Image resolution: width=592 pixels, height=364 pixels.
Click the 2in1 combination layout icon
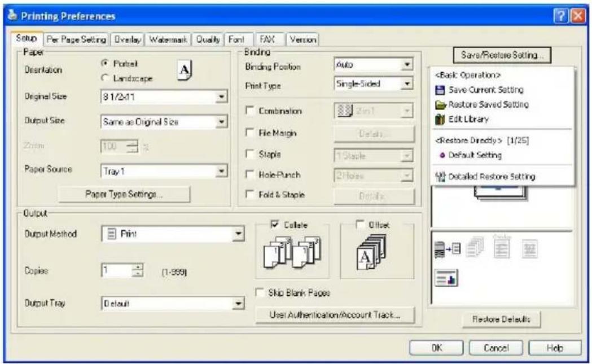point(344,111)
